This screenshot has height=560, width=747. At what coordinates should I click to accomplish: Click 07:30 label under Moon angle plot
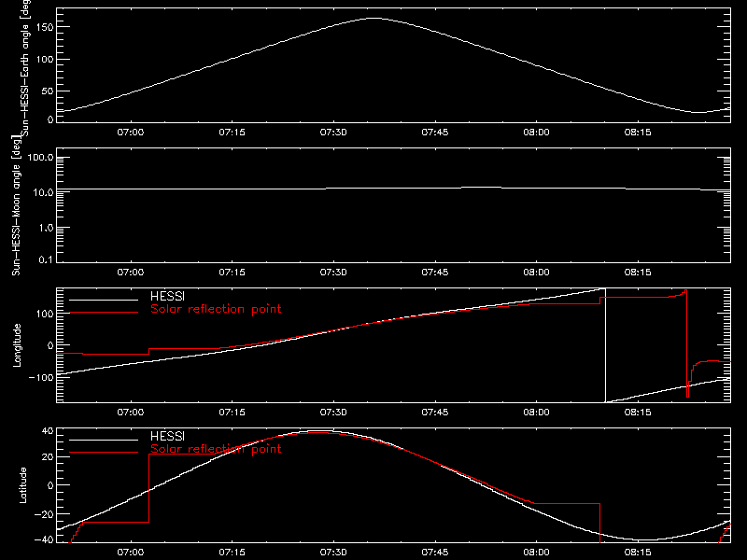click(333, 272)
